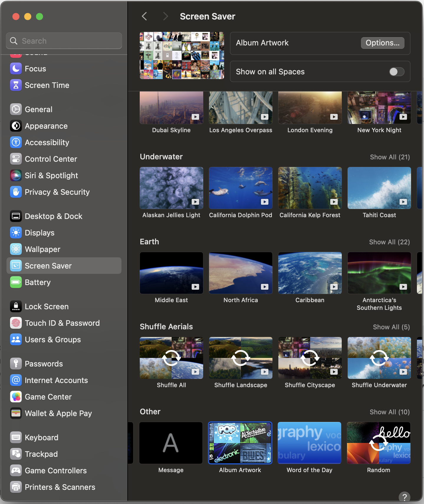Choose Tahiti Coast screen saver
The width and height of the screenshot is (424, 504).
[x=379, y=188]
